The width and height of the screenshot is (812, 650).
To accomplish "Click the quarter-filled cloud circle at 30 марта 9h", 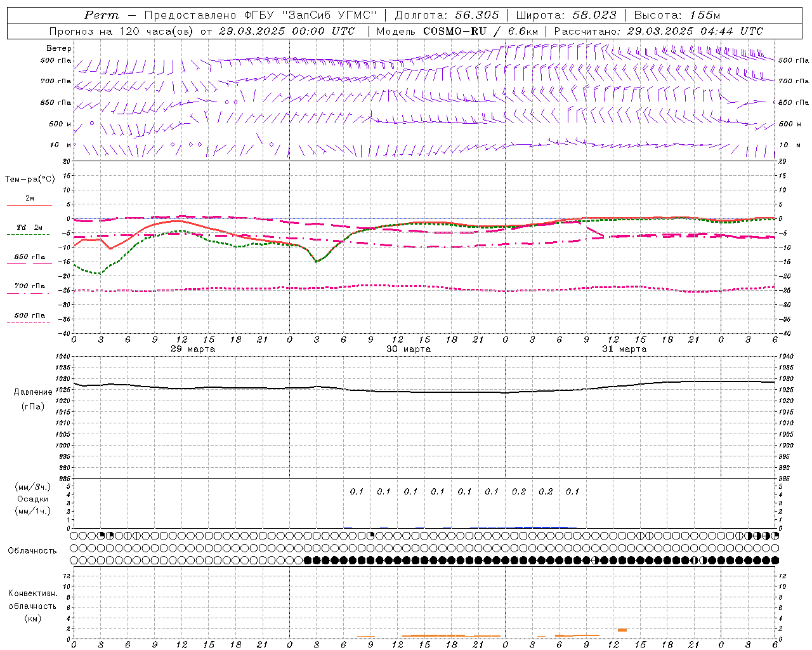I will [371, 536].
